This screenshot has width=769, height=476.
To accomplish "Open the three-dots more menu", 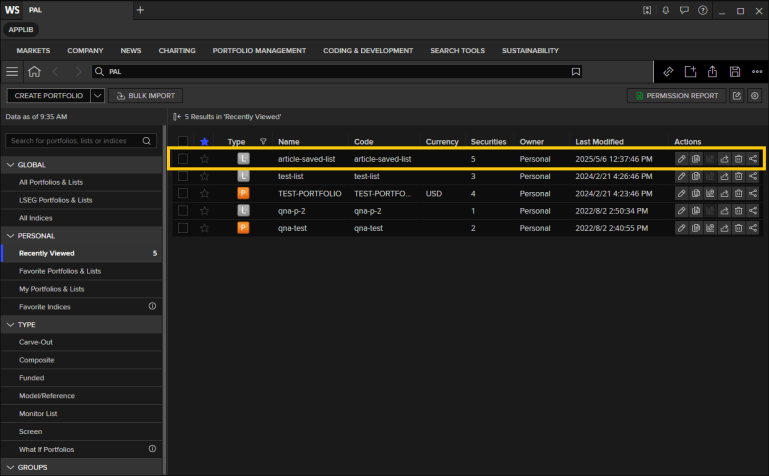I will [x=757, y=72].
